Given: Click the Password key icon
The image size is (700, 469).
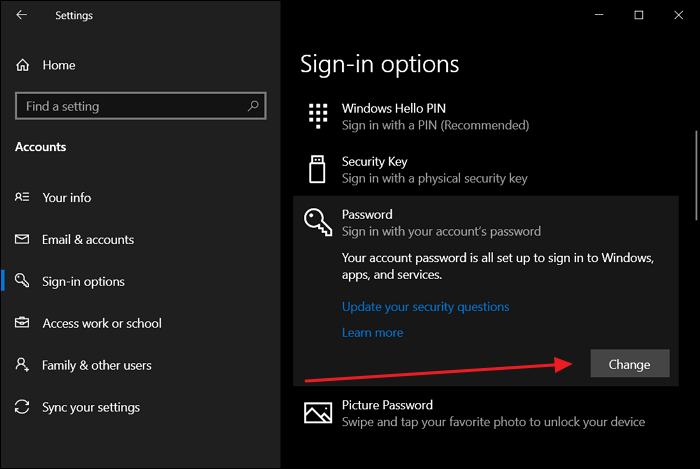Looking at the screenshot, I should click(318, 222).
